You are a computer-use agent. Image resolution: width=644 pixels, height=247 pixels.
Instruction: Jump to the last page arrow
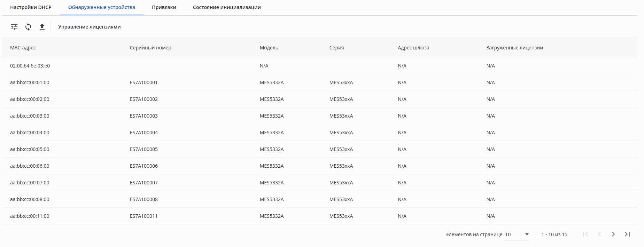tap(627, 234)
